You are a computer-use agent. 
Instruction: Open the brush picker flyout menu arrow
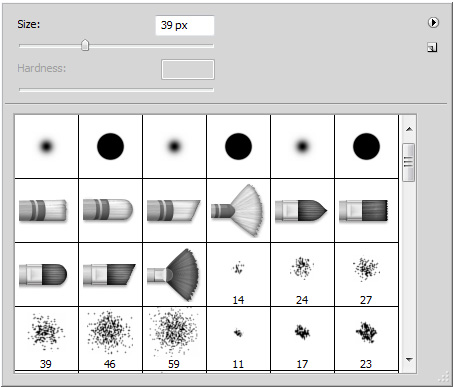tap(433, 23)
